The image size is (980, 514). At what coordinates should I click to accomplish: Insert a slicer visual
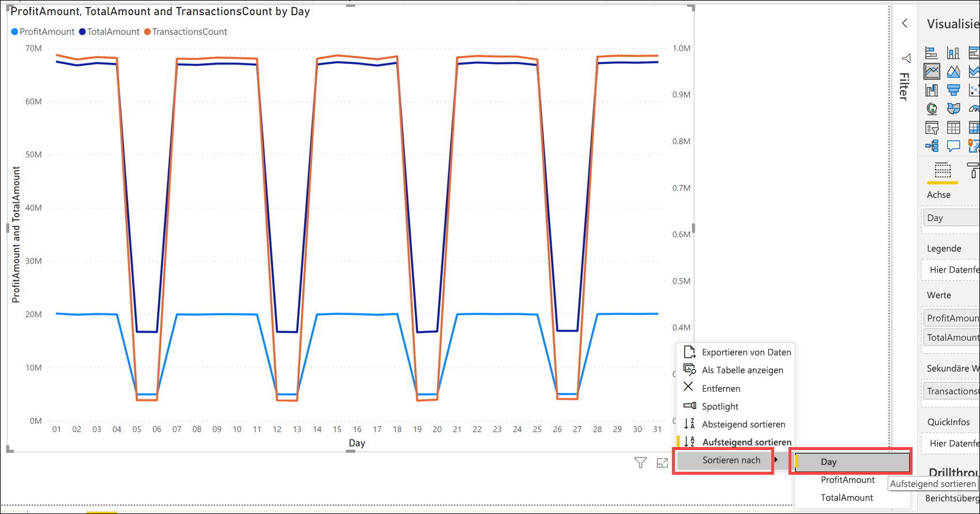[x=931, y=127]
